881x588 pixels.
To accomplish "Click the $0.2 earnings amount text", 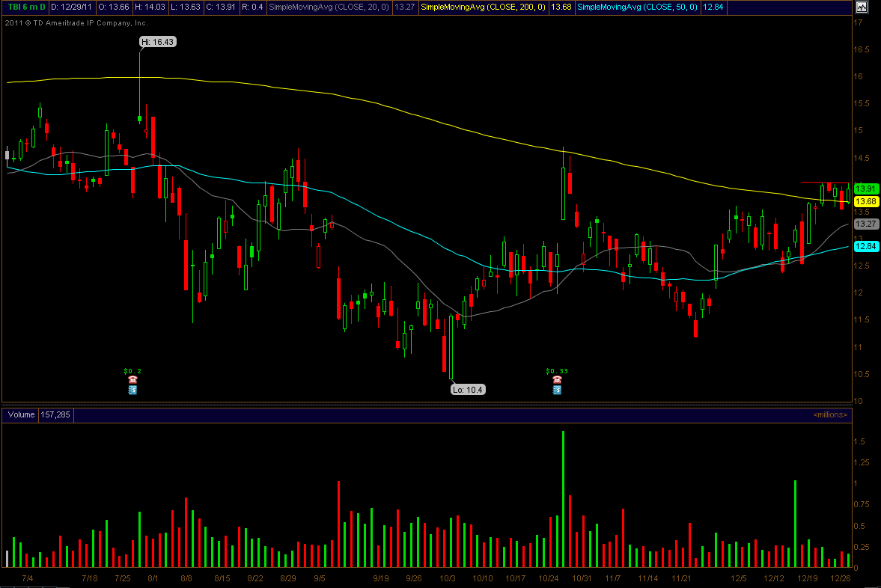I will point(132,370).
